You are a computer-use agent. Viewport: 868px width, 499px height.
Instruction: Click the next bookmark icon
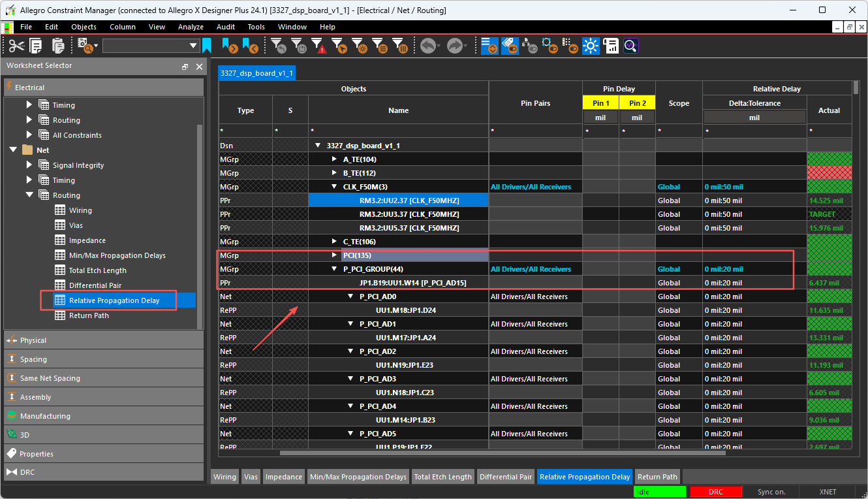(x=229, y=46)
